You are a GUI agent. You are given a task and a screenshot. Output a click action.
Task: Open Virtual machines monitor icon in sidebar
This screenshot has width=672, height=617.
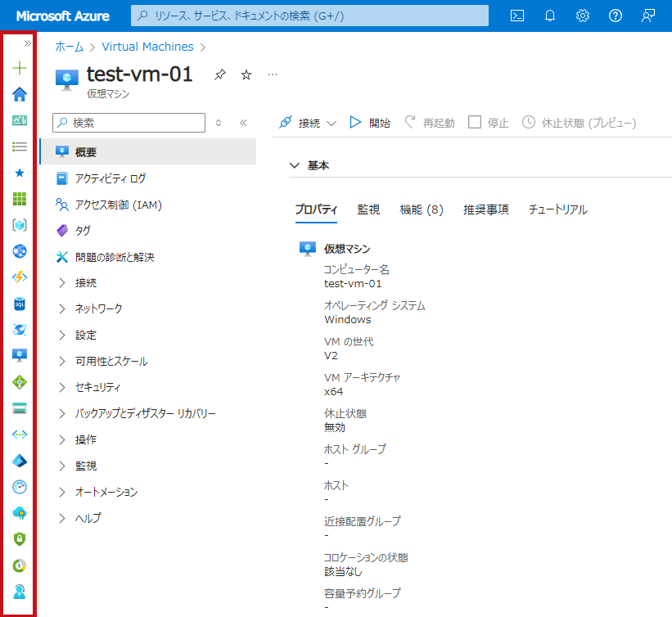tap(20, 356)
